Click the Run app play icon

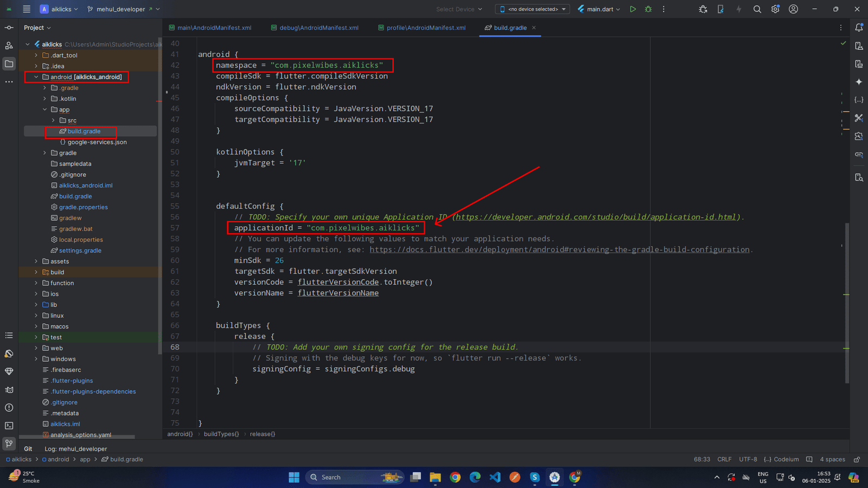coord(633,9)
